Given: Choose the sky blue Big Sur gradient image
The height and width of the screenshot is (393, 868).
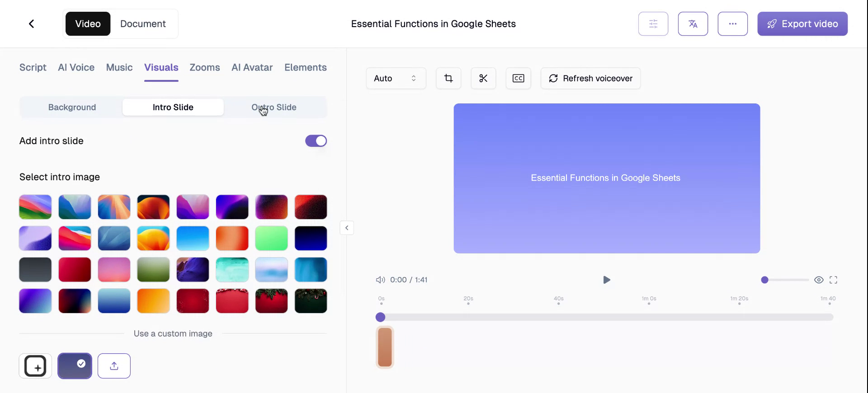Looking at the screenshot, I should pyautogui.click(x=193, y=238).
